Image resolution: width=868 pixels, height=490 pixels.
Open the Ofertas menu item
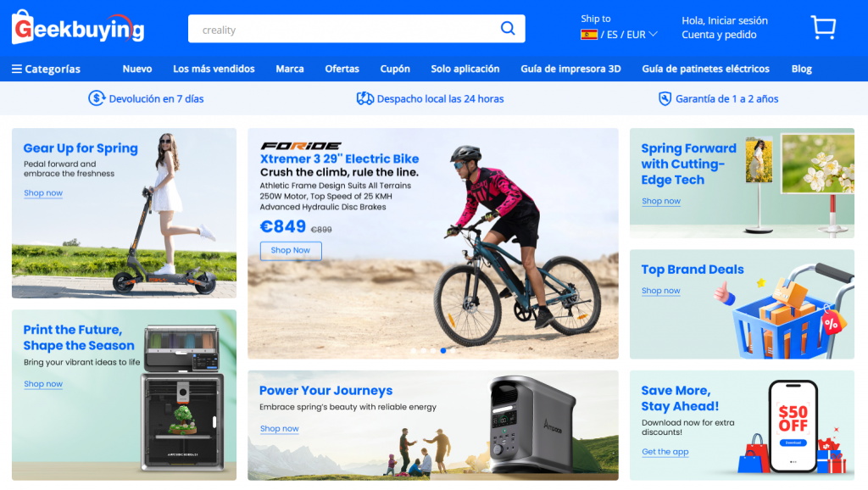(342, 69)
